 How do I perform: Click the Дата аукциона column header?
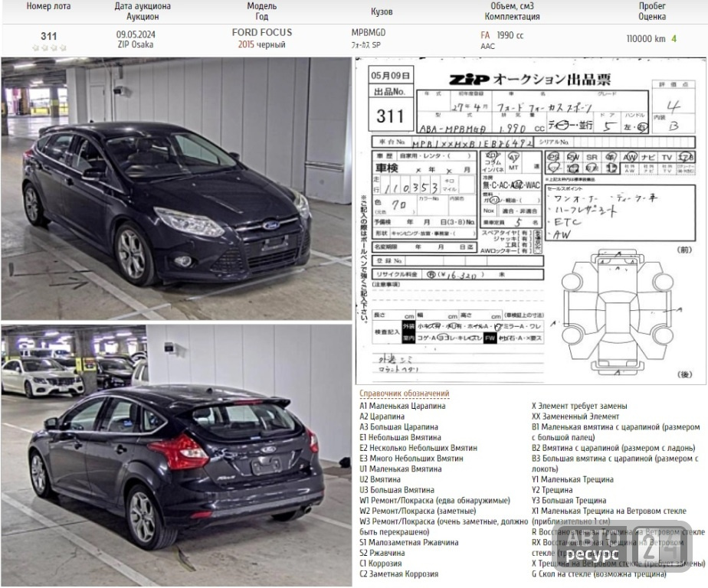coord(143,6)
